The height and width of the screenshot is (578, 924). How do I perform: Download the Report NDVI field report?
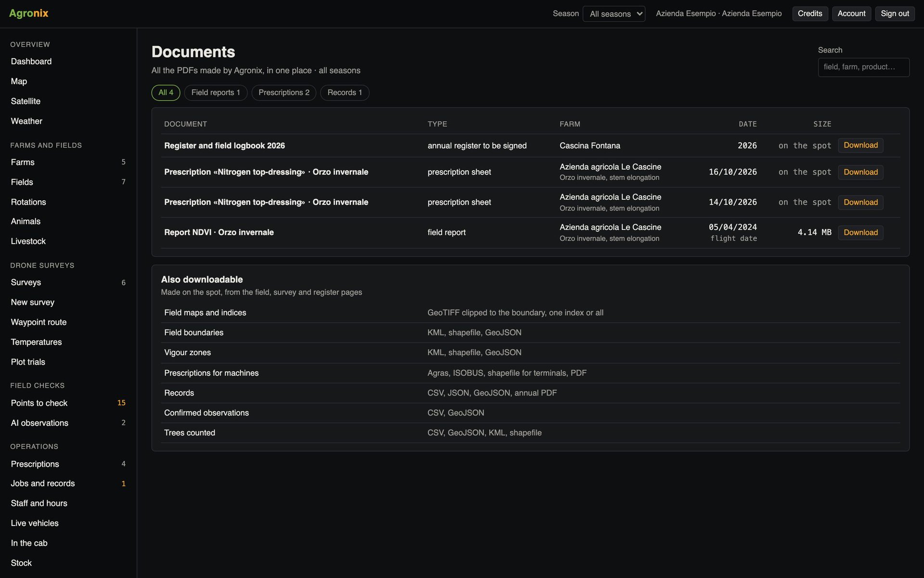coord(860,233)
